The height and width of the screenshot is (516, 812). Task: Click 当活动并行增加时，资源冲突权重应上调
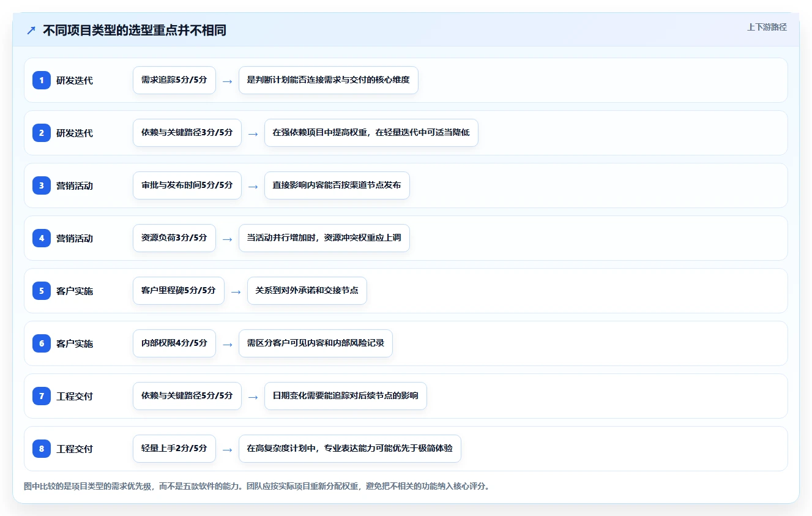[324, 238]
